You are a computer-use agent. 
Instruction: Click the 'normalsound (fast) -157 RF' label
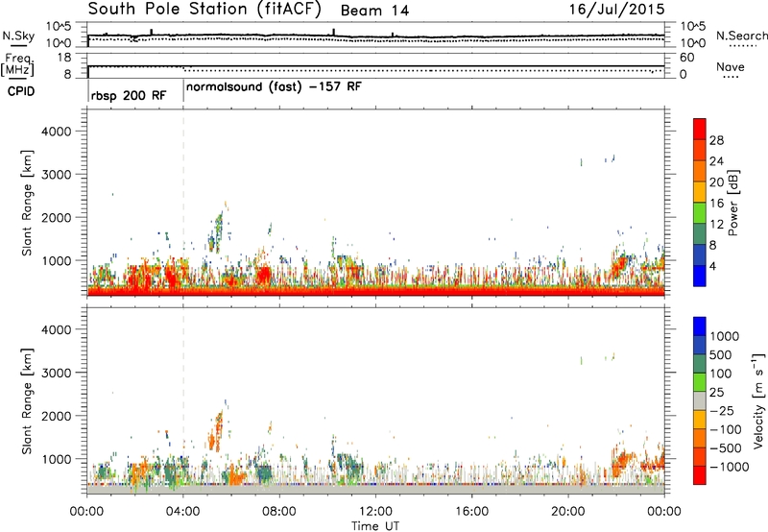[x=274, y=87]
